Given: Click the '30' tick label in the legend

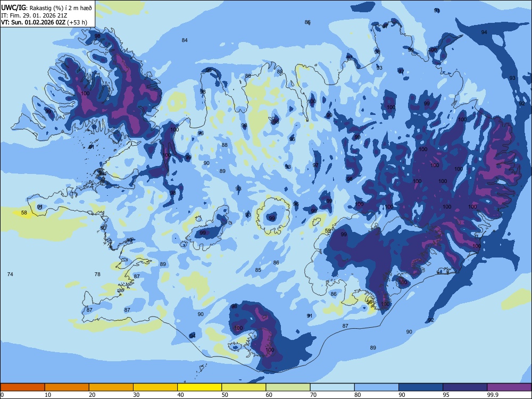Looking at the screenshot, I should point(136,395).
